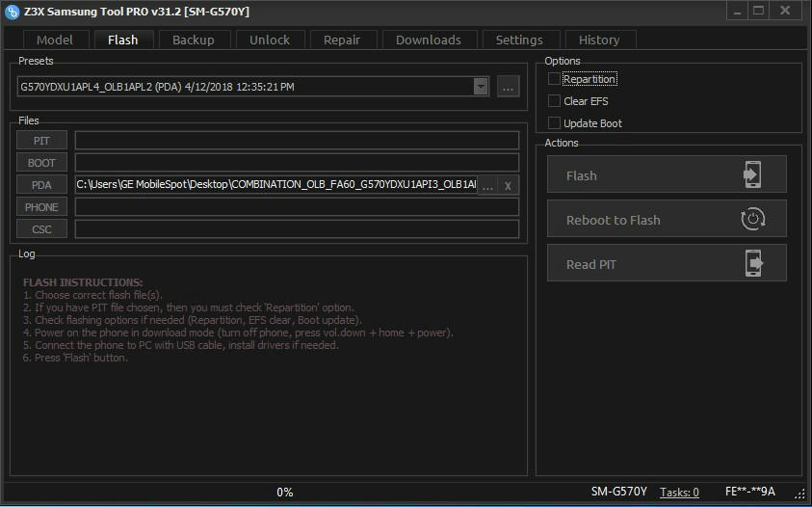The width and height of the screenshot is (812, 507).
Task: Click the PHONE file path field
Action: [297, 207]
